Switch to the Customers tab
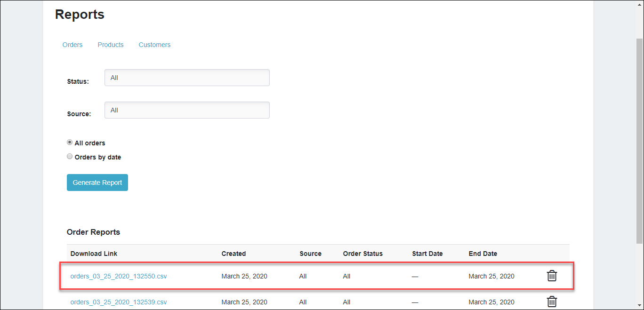 154,44
